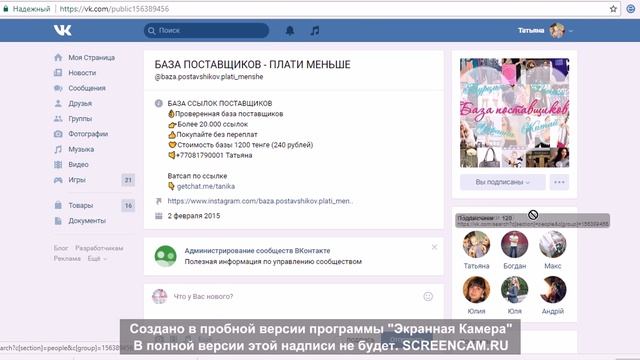
Task: Open subscriber Богдан avatar
Action: (514, 244)
